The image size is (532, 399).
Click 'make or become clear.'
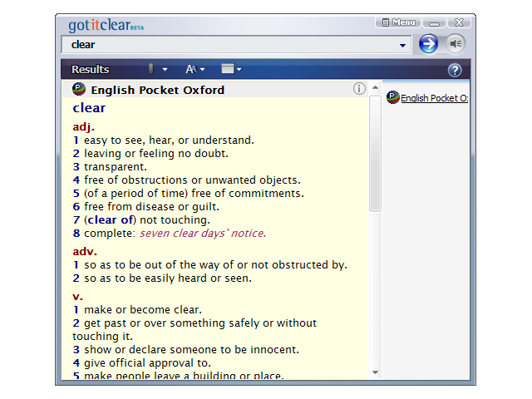click(x=143, y=310)
